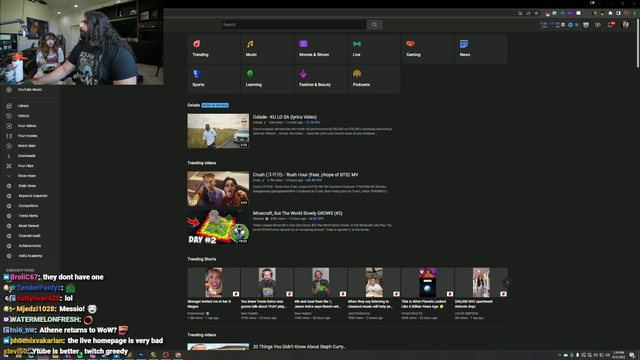Image resolution: width=640 pixels, height=360 pixels.
Task: Play Oxlade KU LO SA thumbnail
Action: (x=218, y=131)
